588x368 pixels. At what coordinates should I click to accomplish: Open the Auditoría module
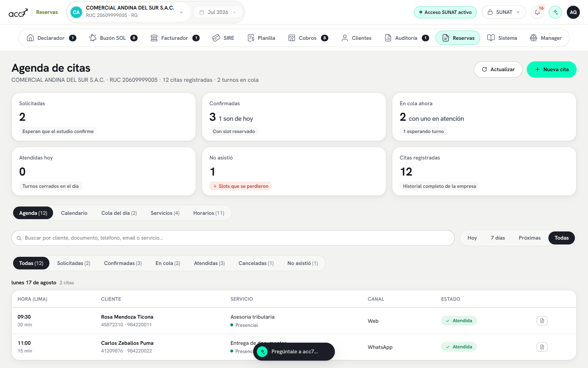tap(407, 38)
